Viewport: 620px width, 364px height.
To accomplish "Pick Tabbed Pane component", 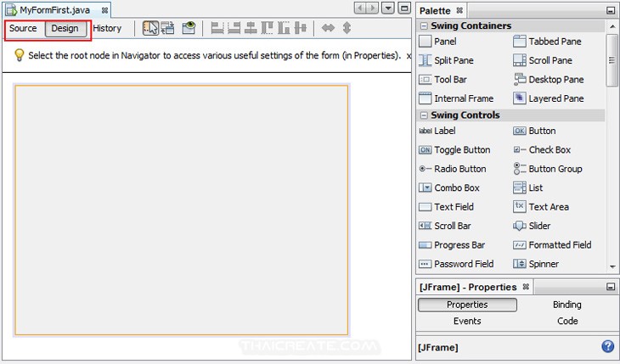I will [x=547, y=42].
